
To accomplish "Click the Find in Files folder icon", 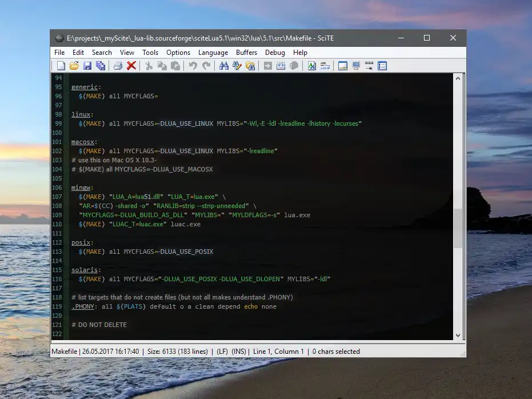I will pyautogui.click(x=250, y=66).
